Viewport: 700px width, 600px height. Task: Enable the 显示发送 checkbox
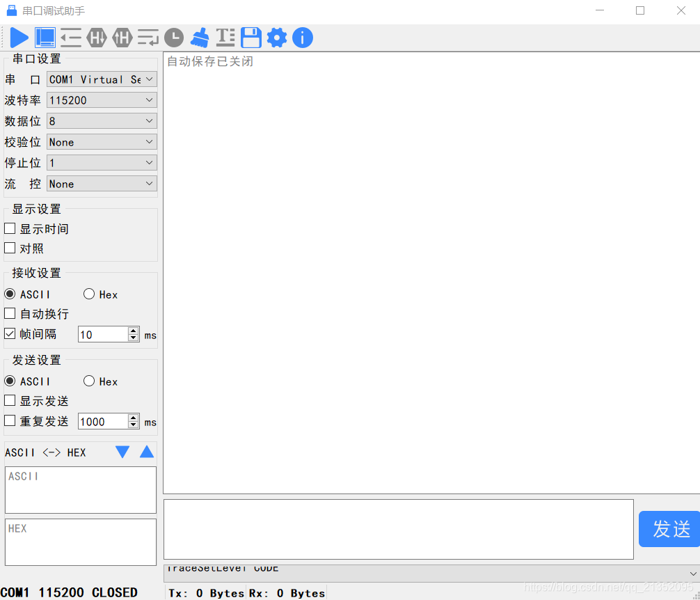click(x=10, y=400)
